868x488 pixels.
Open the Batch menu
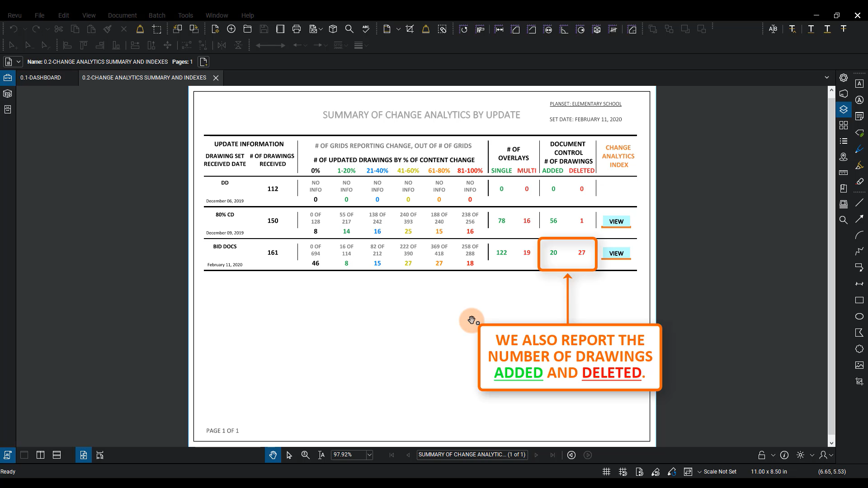157,15
